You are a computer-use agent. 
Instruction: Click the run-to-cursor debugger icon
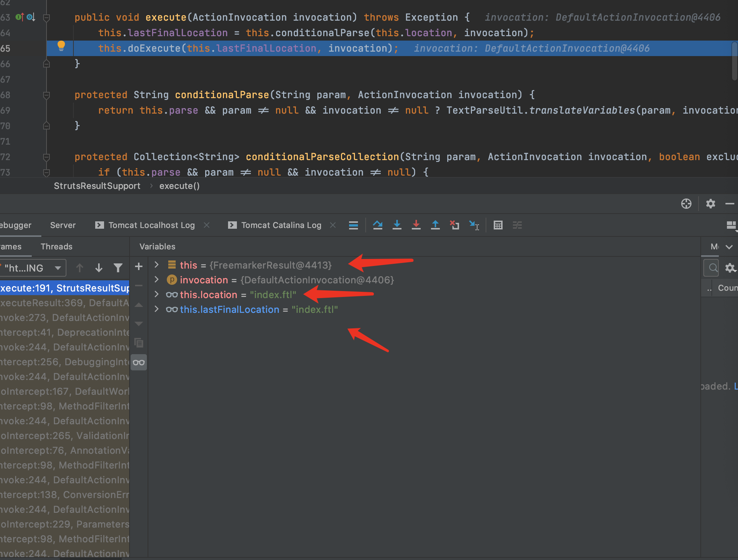click(x=476, y=225)
